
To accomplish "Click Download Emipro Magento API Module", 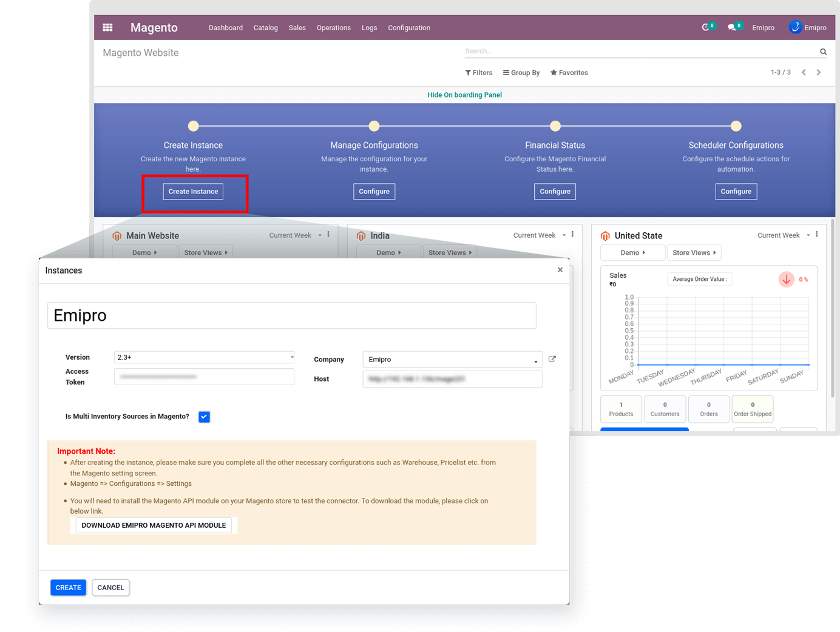I will [x=154, y=525].
